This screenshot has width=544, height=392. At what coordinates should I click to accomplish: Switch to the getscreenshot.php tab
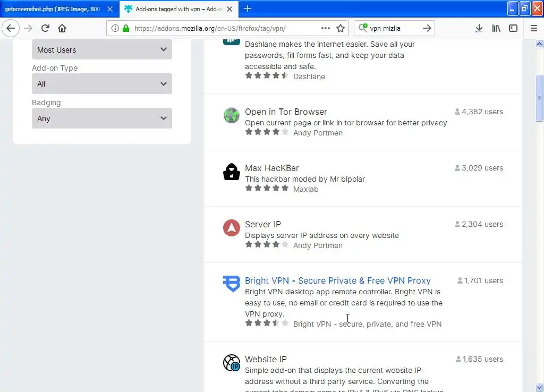tap(52, 9)
